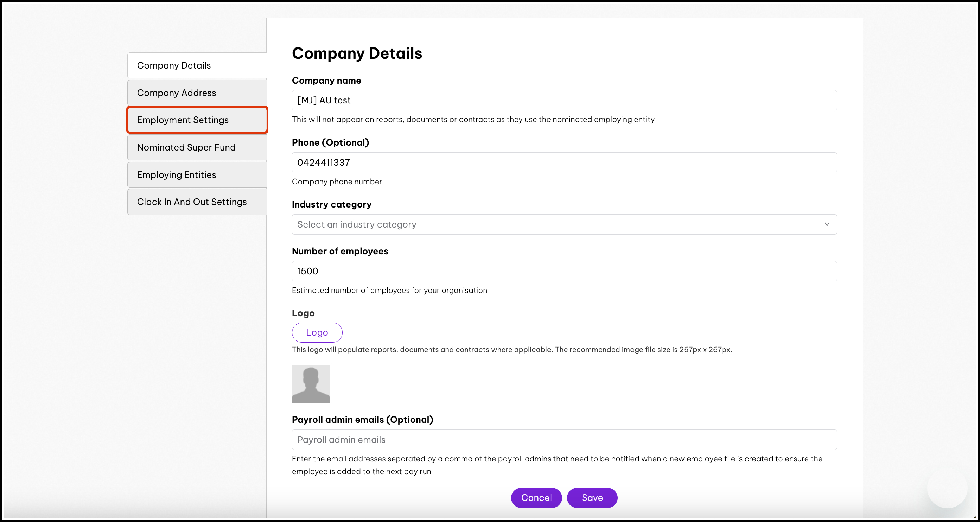Focus the Payroll admin emails field
Viewport: 980px width, 522px height.
click(x=564, y=440)
